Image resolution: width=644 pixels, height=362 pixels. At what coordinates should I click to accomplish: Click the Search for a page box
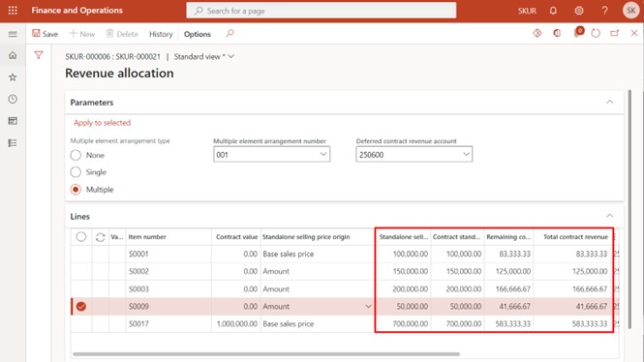point(322,11)
